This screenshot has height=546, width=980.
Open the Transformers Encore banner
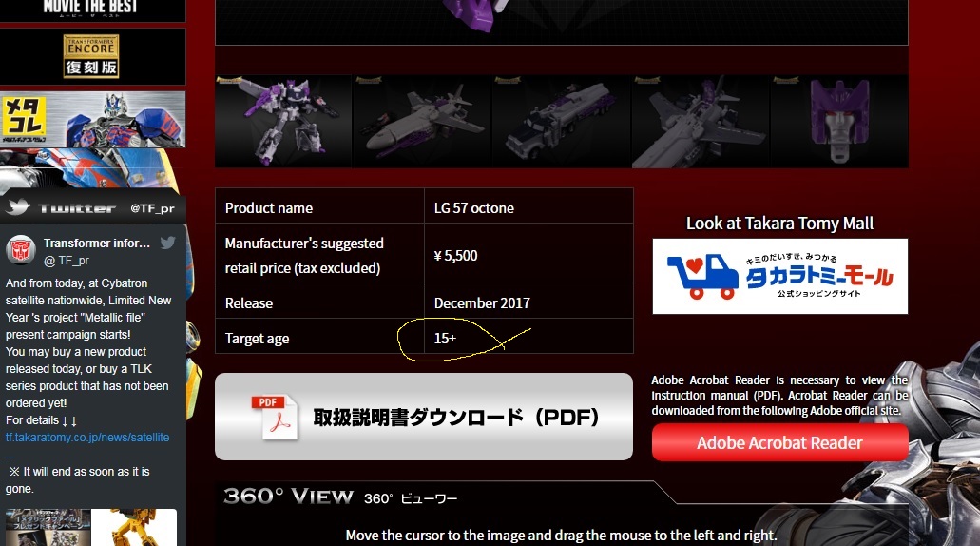click(x=92, y=56)
